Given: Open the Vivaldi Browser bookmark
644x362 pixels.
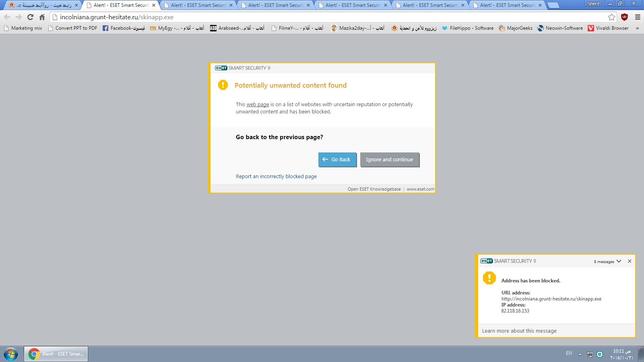Looking at the screenshot, I should (608, 28).
